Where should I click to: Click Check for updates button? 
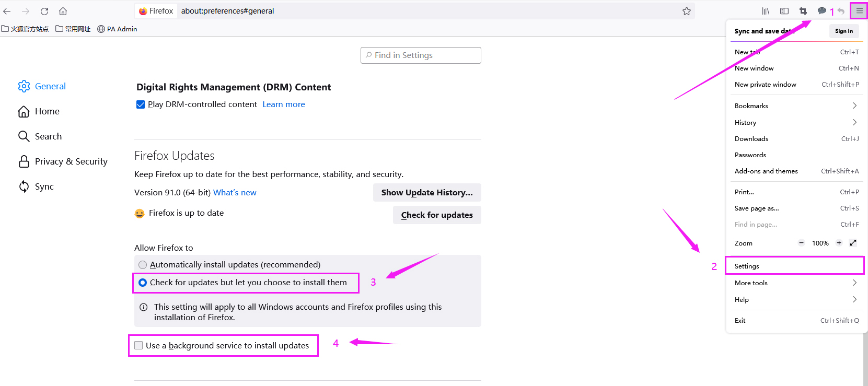(x=437, y=215)
